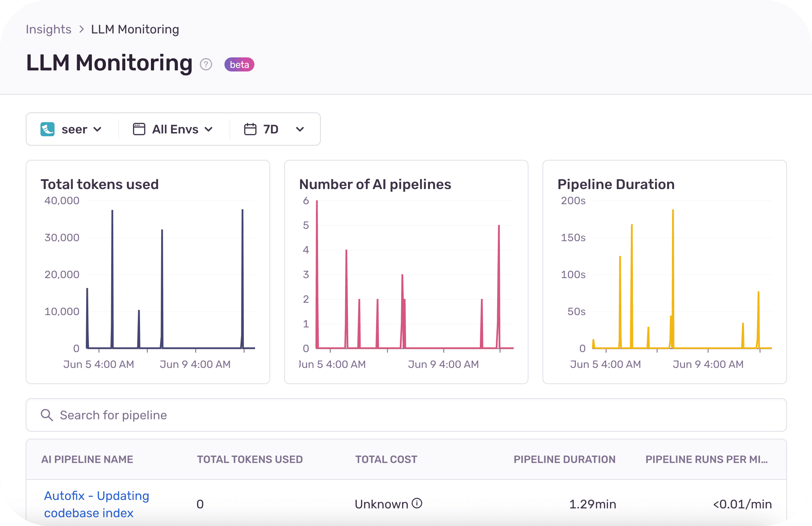The height and width of the screenshot is (526, 812).
Task: Click the seer project icon
Action: (47, 129)
